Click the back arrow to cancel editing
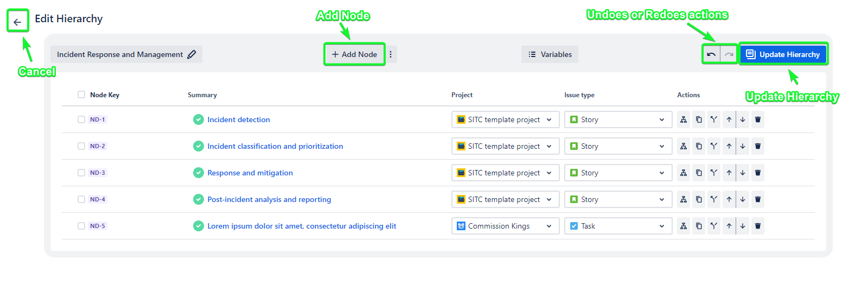The image size is (868, 284). click(x=17, y=22)
